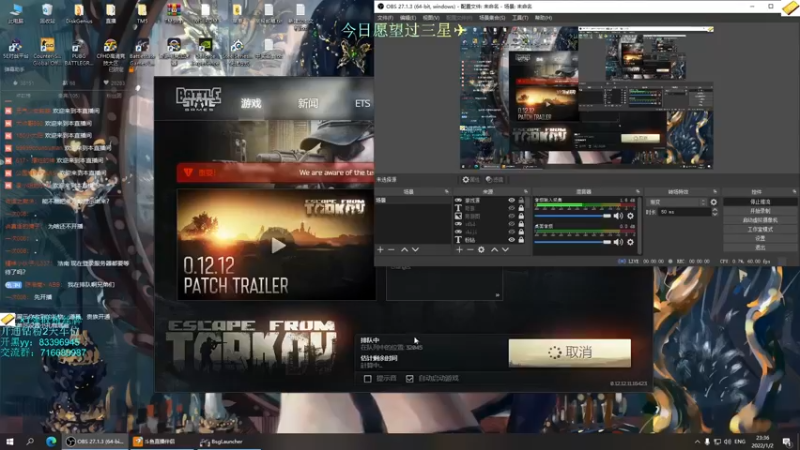Move source up in Sources panel

(x=494, y=249)
